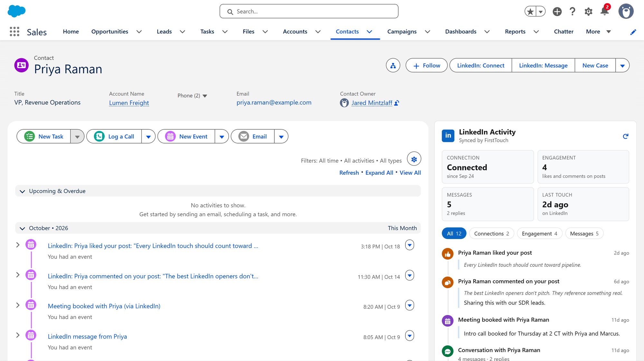Click the Salesforce cloud logo

point(16,11)
